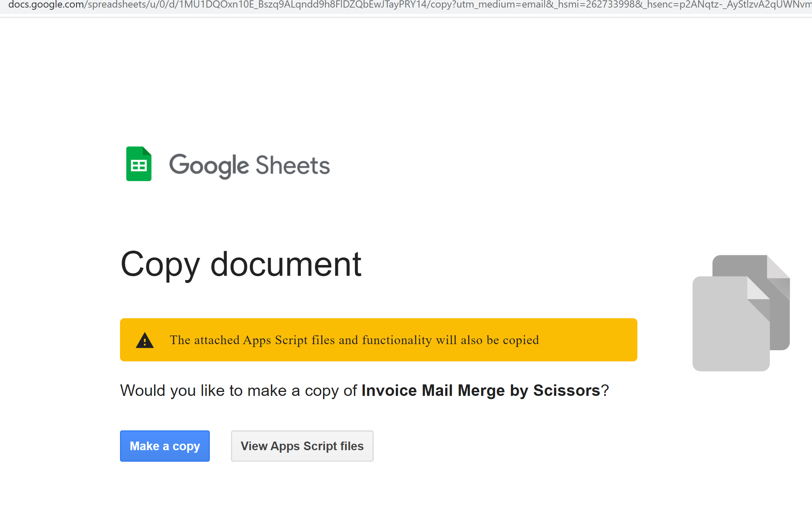The height and width of the screenshot is (507, 812).
Task: Click the word 'document' in the heading
Action: [x=286, y=264]
